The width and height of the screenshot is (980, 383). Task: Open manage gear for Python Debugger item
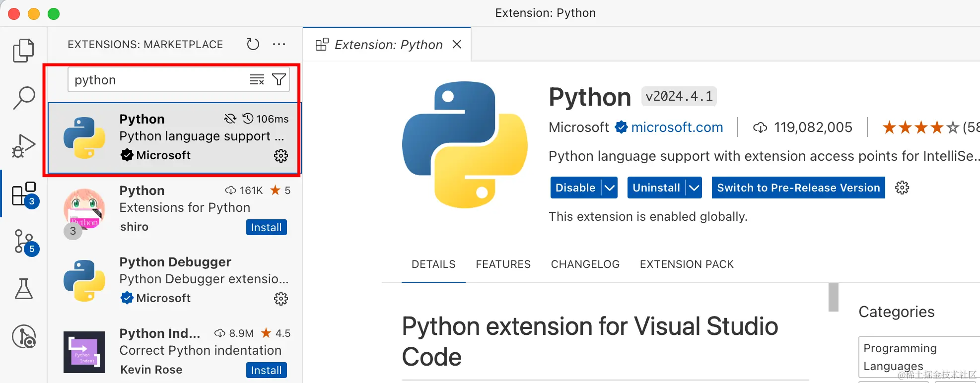click(281, 299)
